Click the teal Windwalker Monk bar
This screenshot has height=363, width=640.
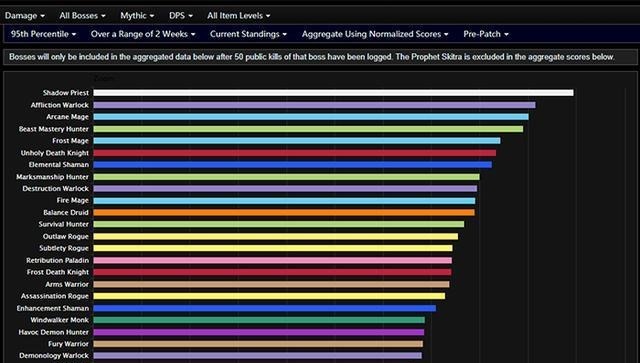click(x=259, y=320)
